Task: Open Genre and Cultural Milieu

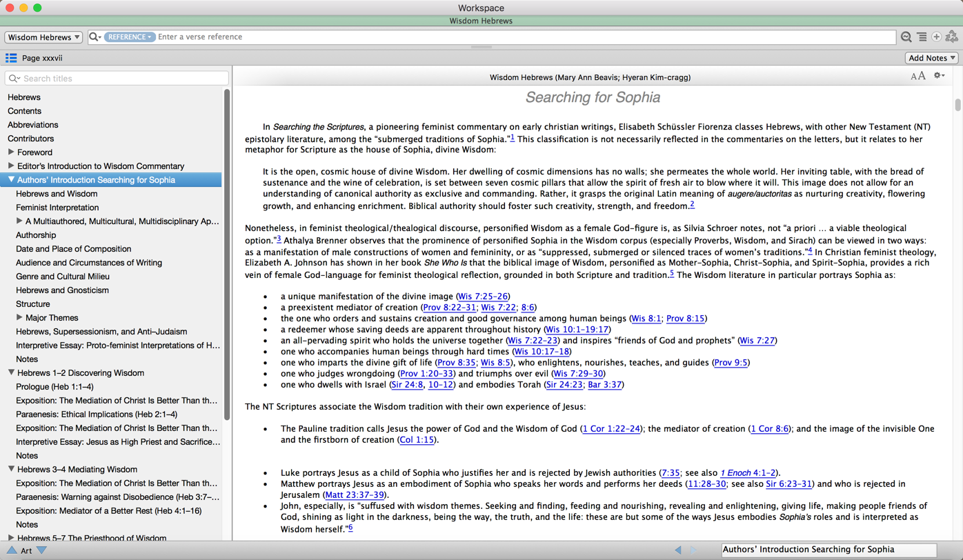Action: pos(63,277)
